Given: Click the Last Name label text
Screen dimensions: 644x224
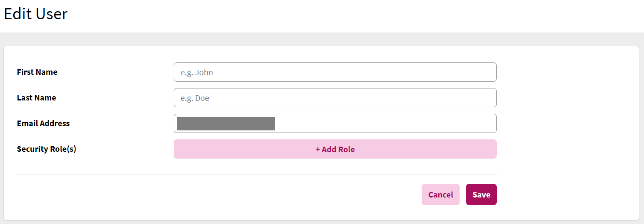Looking at the screenshot, I should coord(37,98).
